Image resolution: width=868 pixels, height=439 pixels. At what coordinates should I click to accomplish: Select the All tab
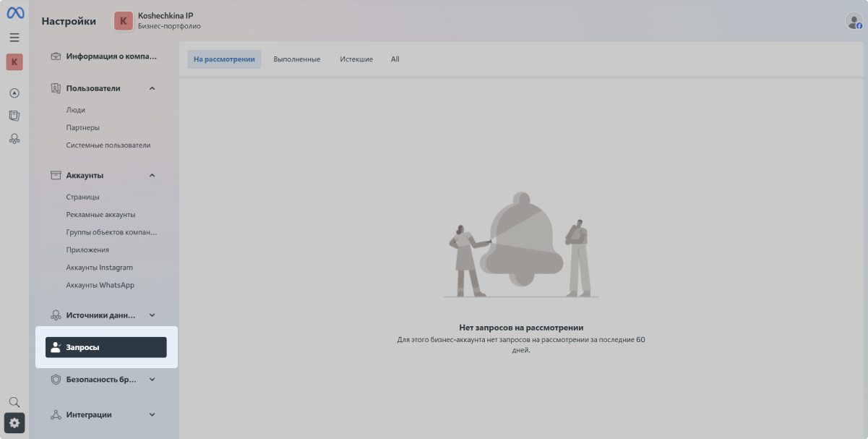point(395,59)
